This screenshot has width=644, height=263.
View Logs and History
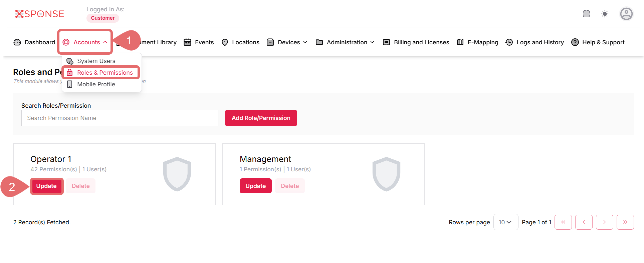pos(534,42)
